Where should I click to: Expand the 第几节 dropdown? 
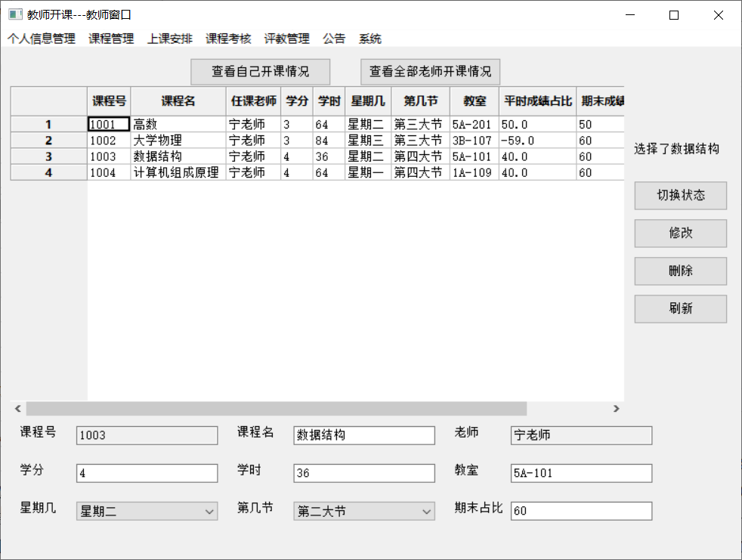click(x=364, y=511)
